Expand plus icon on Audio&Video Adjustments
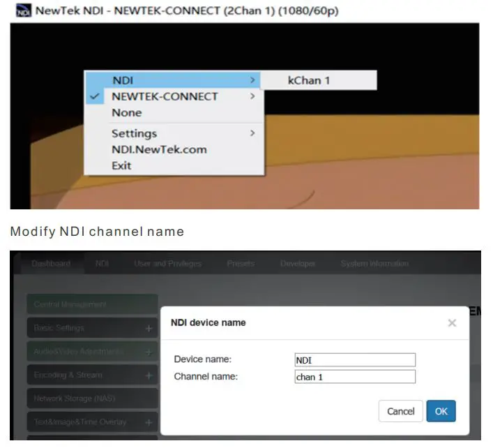The image size is (493, 448). pyautogui.click(x=149, y=352)
